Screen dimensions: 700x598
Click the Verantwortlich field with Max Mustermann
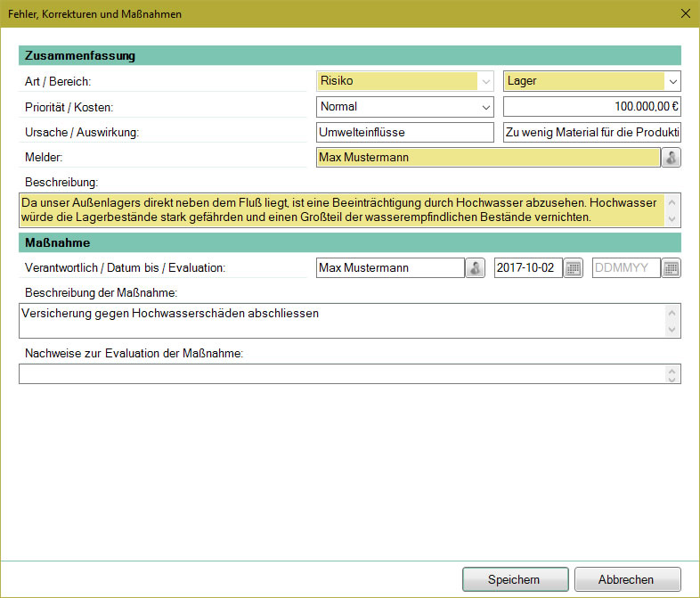click(x=390, y=268)
